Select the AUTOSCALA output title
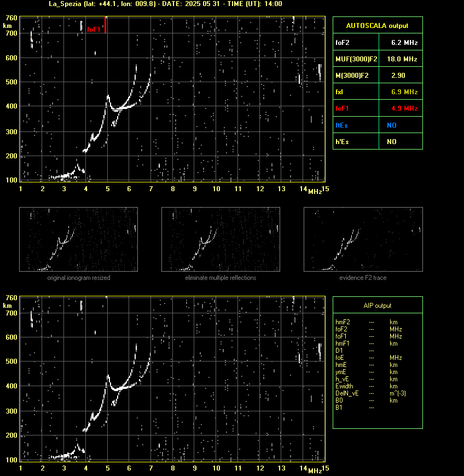This screenshot has width=464, height=476. [377, 26]
